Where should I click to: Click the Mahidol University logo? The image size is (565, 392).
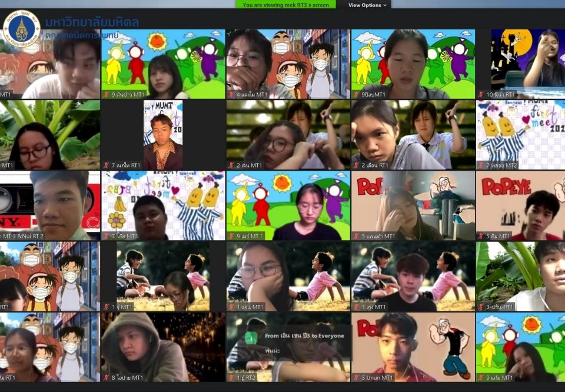pyautogui.click(x=21, y=26)
